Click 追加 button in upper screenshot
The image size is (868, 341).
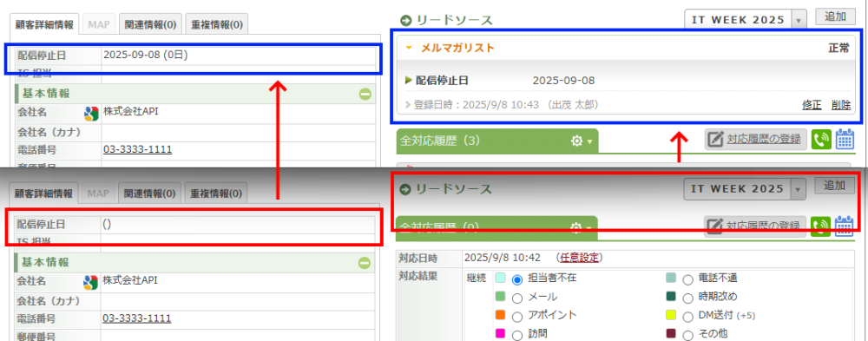(x=835, y=16)
